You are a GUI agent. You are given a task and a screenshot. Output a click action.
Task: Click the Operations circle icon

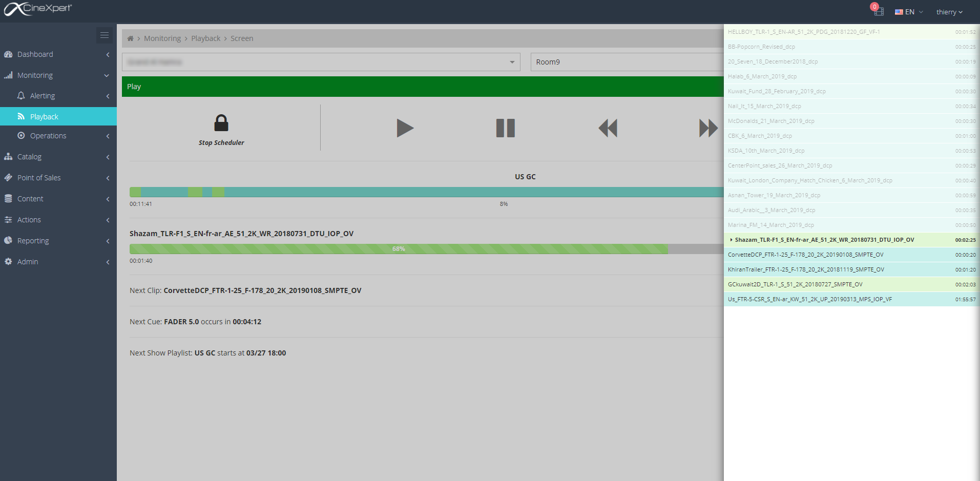click(x=21, y=136)
